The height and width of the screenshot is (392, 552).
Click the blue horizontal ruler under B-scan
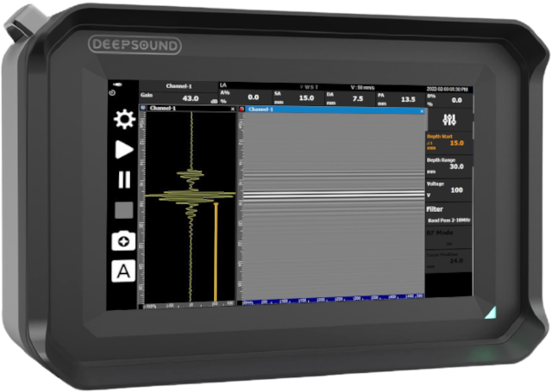click(x=333, y=299)
